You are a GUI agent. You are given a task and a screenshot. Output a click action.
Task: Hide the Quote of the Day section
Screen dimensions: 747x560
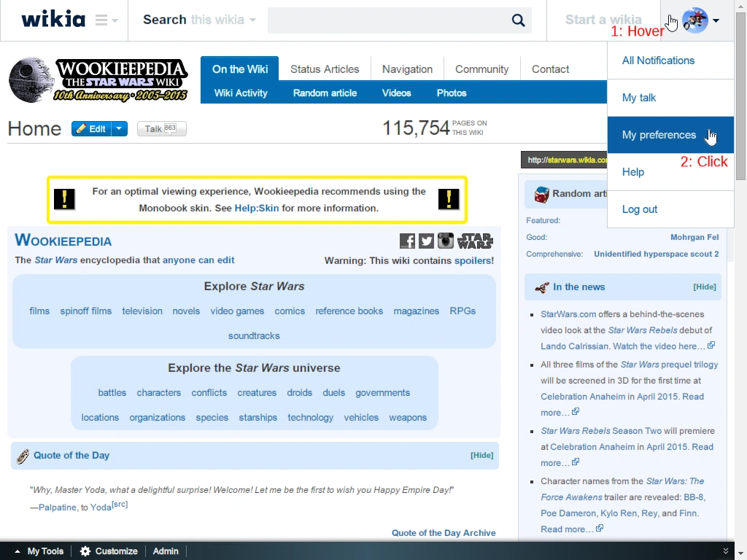click(481, 455)
